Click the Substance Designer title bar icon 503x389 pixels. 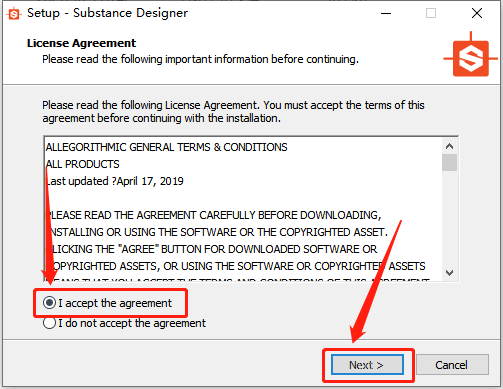(14, 14)
